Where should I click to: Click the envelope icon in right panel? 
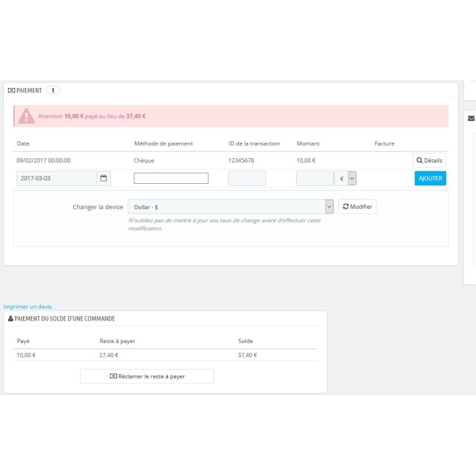point(471,118)
